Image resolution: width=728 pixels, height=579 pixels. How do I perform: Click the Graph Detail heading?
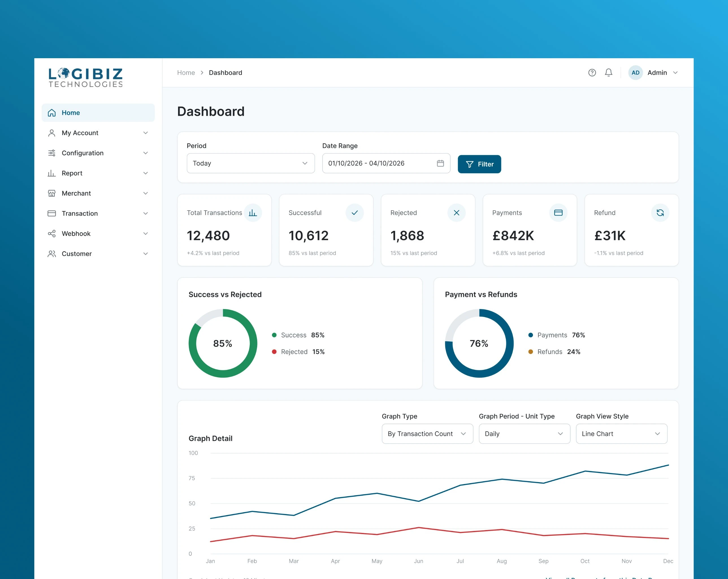click(x=210, y=439)
